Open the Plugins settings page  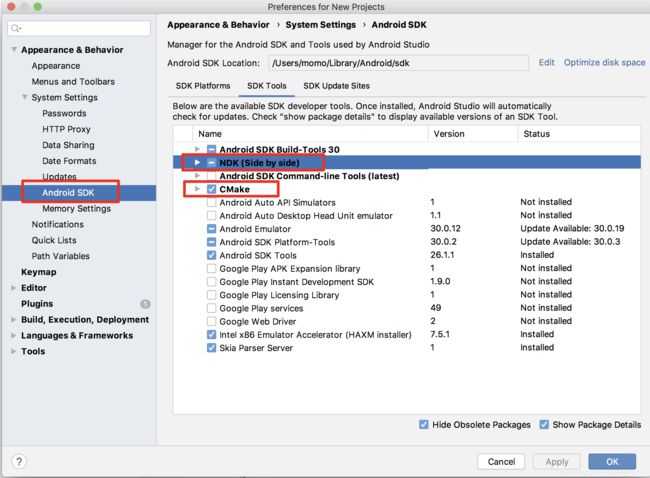[37, 304]
